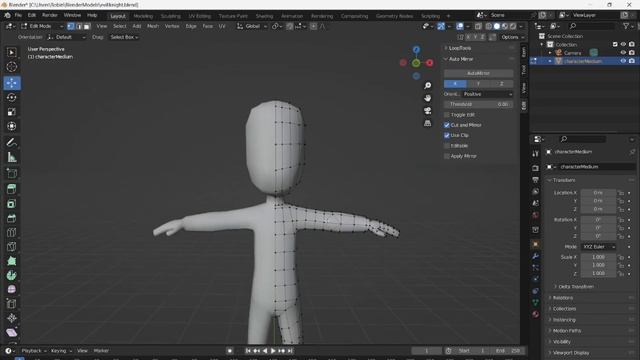The image size is (640, 360).
Task: Check the Toggle Edit checkbox
Action: [447, 115]
